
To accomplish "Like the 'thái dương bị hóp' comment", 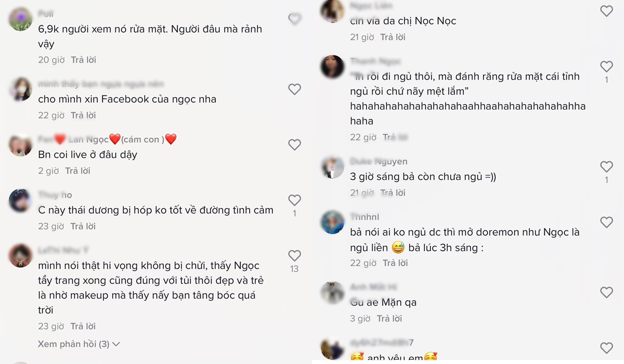I will [295, 200].
